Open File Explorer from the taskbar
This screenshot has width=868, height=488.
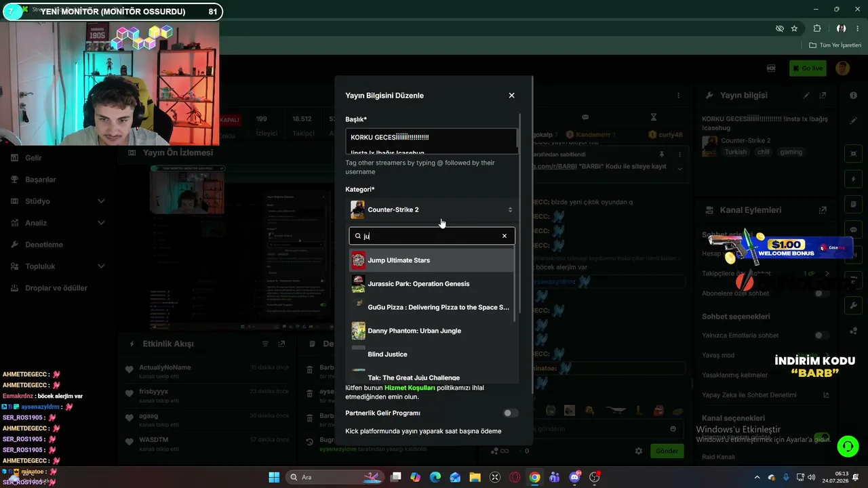(x=475, y=477)
